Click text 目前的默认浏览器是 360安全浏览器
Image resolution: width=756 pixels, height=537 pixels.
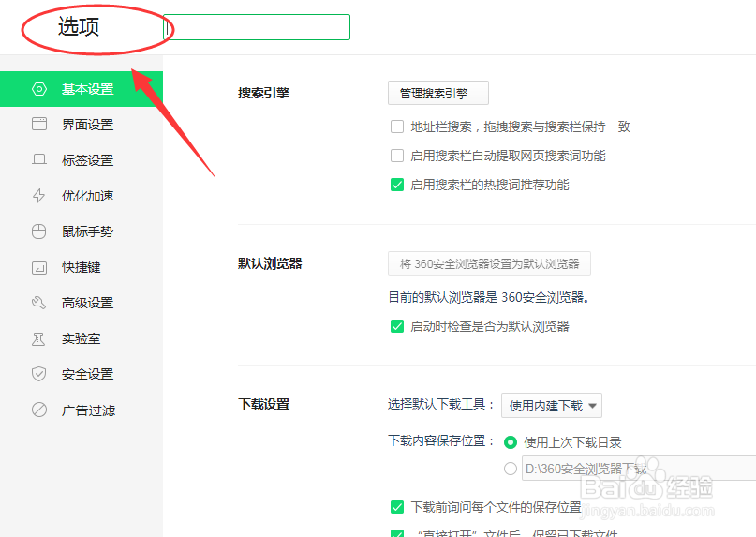pos(489,297)
